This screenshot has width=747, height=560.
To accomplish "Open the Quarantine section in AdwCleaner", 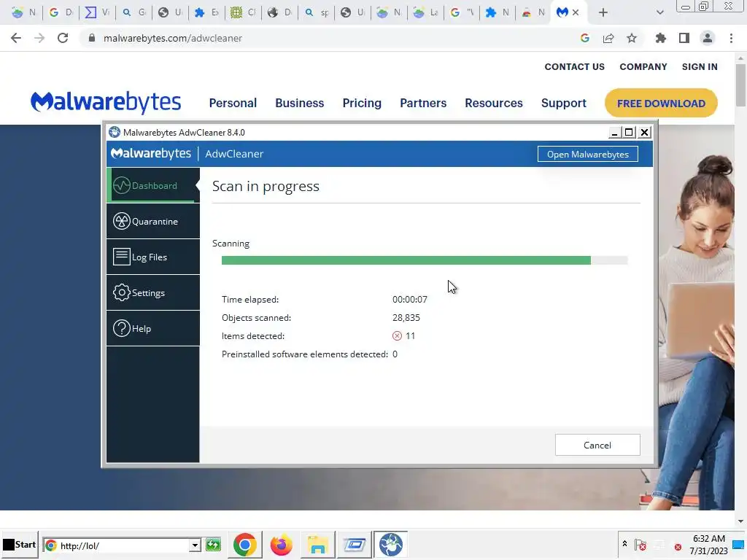I will (153, 221).
